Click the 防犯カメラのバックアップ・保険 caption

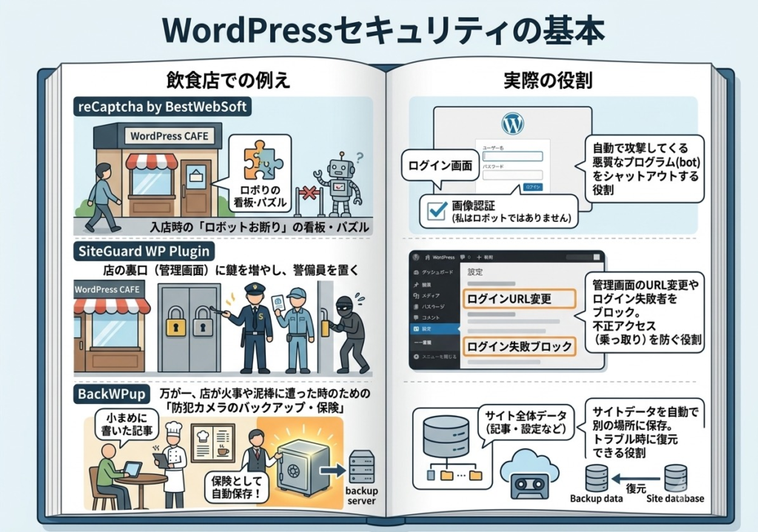click(x=254, y=408)
